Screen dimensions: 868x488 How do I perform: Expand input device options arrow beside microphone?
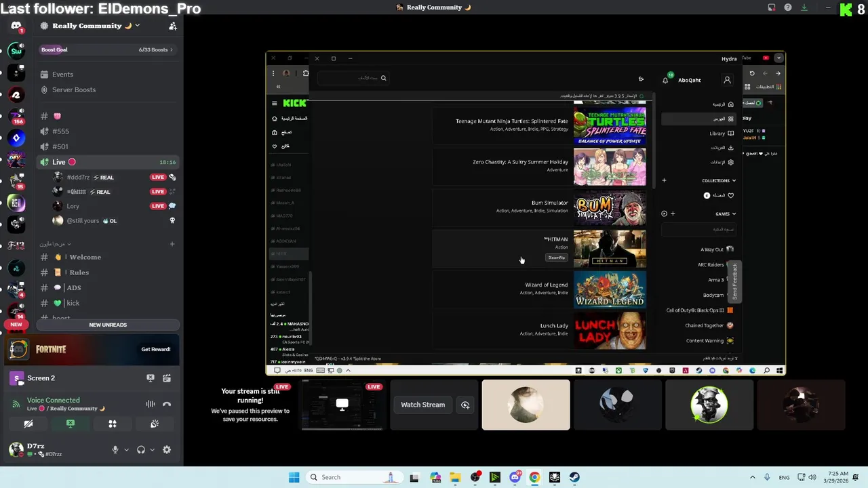coord(126,450)
